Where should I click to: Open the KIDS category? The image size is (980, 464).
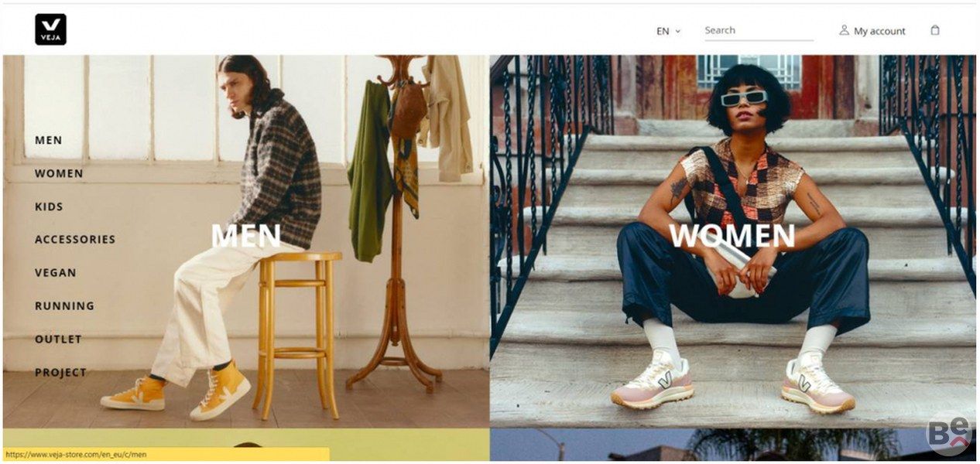(49, 206)
